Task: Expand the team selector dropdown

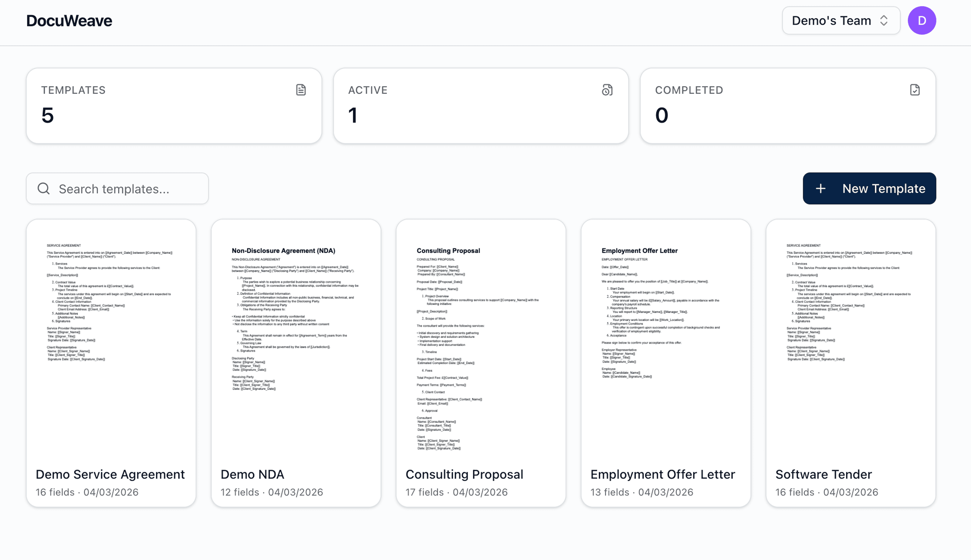Action: (x=841, y=20)
